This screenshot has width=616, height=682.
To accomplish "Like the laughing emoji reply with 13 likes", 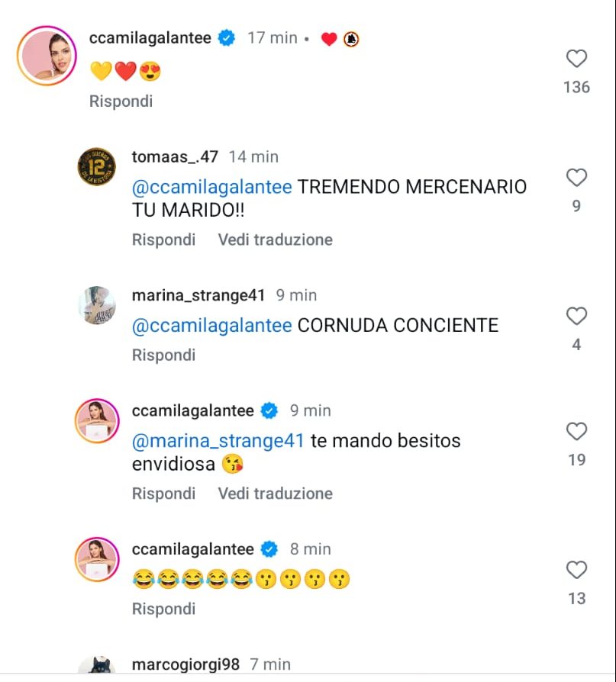I will 576,571.
